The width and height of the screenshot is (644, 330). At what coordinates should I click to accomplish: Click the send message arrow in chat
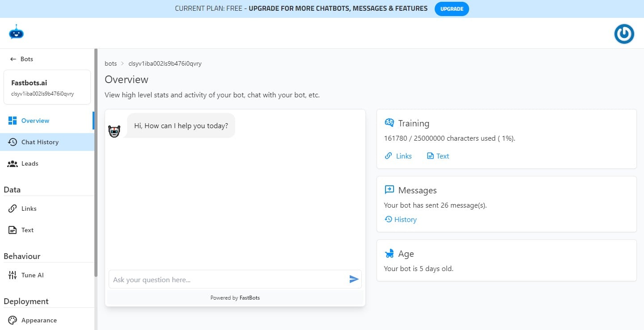pos(354,279)
